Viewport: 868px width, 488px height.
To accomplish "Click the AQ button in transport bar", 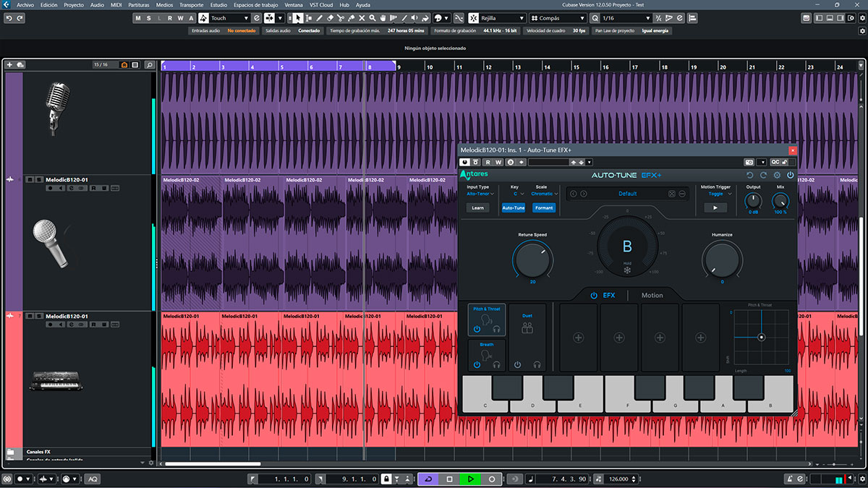I will (93, 479).
